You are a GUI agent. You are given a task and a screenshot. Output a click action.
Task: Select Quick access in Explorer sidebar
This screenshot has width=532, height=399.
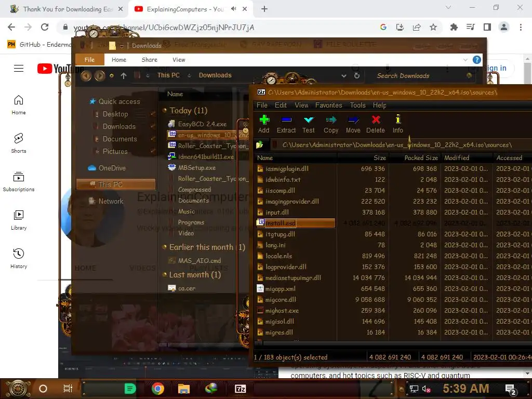pyautogui.click(x=119, y=101)
